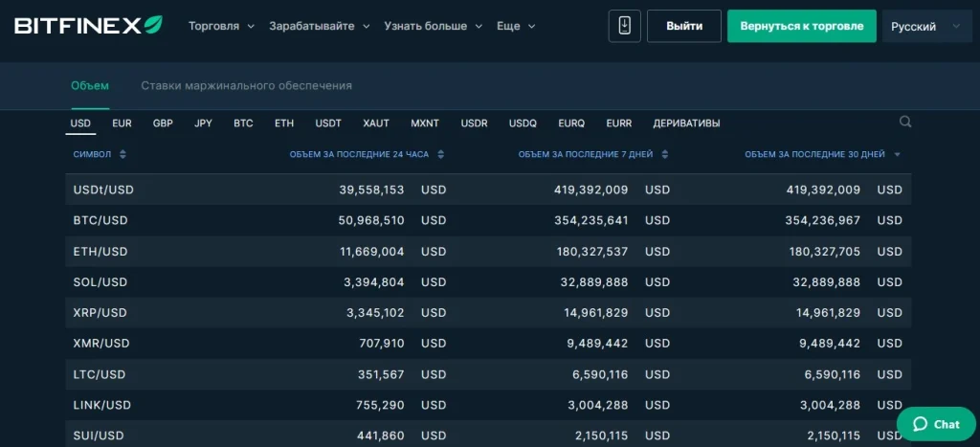Select the EURR currency tab
The image size is (980, 447).
[x=619, y=123]
